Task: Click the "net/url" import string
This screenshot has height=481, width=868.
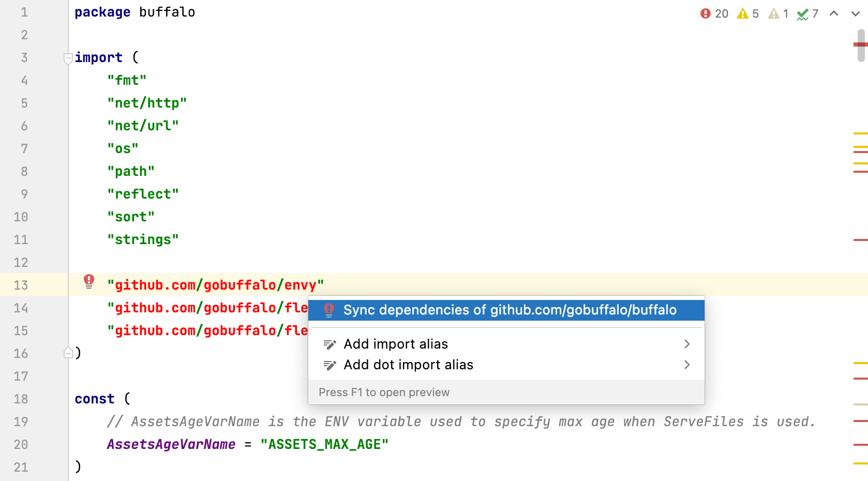Action: coord(143,126)
